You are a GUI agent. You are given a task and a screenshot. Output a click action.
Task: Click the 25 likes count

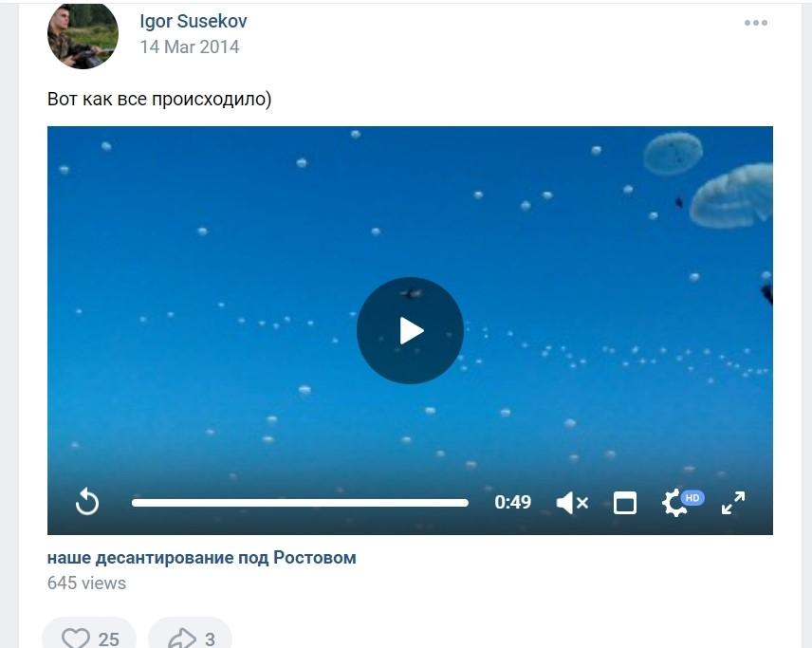(109, 639)
